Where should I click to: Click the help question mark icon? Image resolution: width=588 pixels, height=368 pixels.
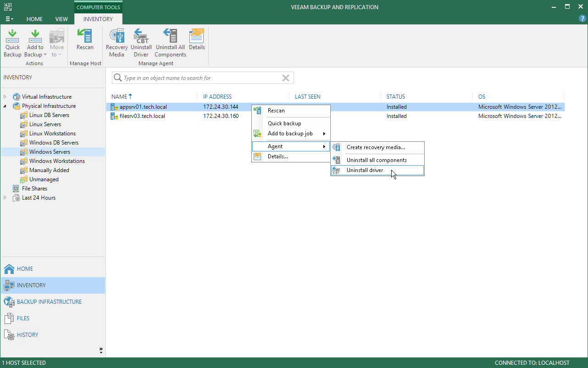coord(582,19)
